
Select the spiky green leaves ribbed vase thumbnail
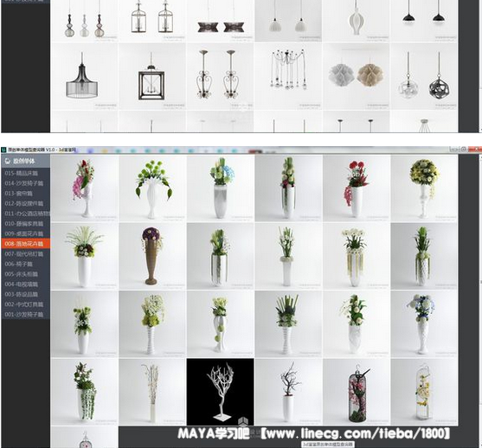point(288,323)
